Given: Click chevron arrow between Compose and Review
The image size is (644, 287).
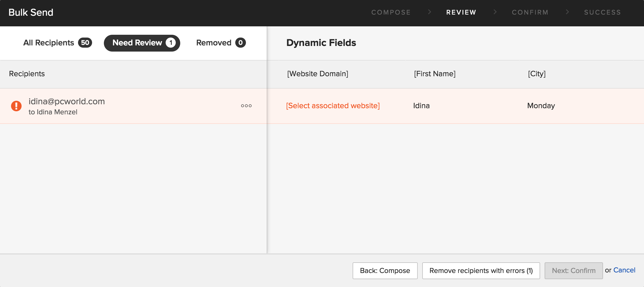Looking at the screenshot, I should coord(429,12).
